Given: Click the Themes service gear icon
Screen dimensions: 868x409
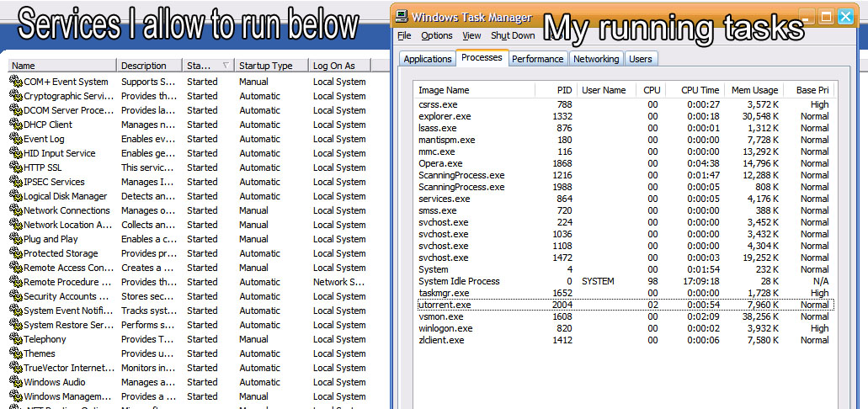Looking at the screenshot, I should 15,353.
